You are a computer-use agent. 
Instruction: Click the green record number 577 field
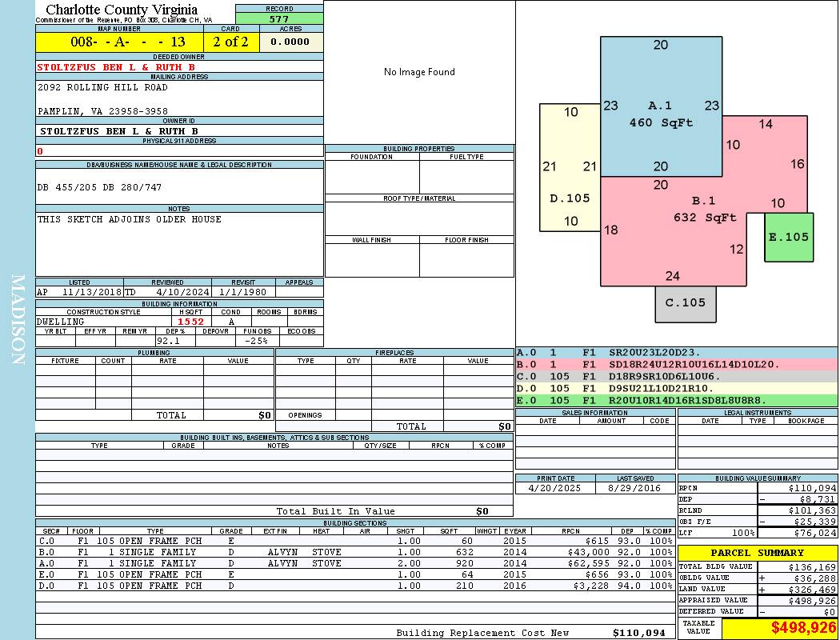pyautogui.click(x=279, y=18)
